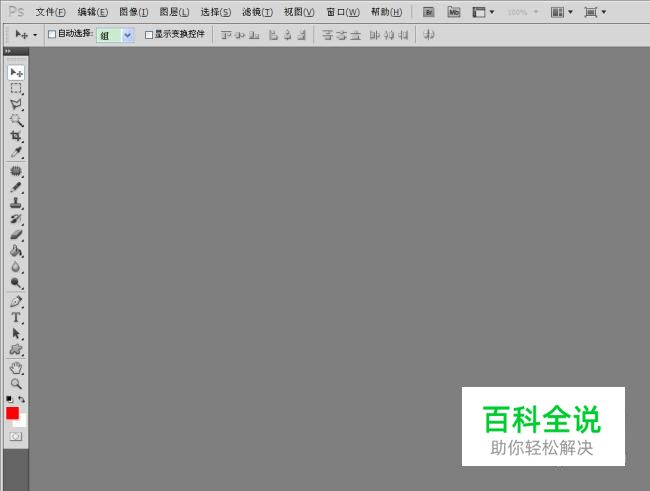
Task: Select the Zoom magnifier tool
Action: pos(16,384)
